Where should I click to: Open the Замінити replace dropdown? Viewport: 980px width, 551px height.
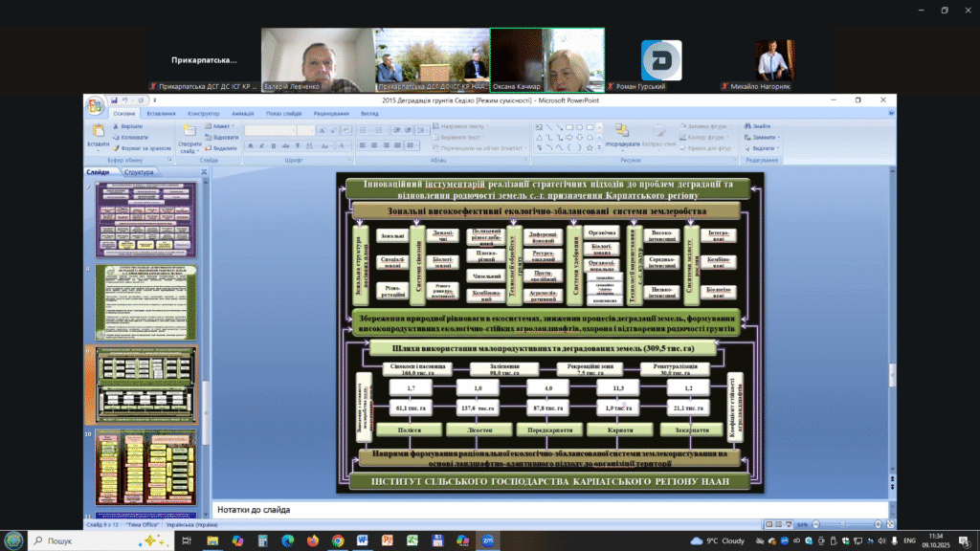(x=763, y=137)
